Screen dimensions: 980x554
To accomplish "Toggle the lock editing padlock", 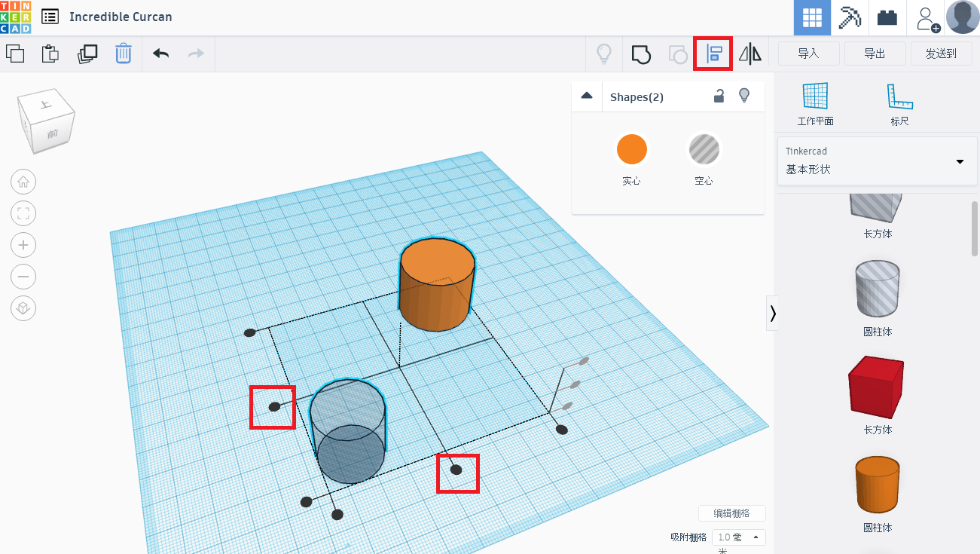I will [719, 96].
